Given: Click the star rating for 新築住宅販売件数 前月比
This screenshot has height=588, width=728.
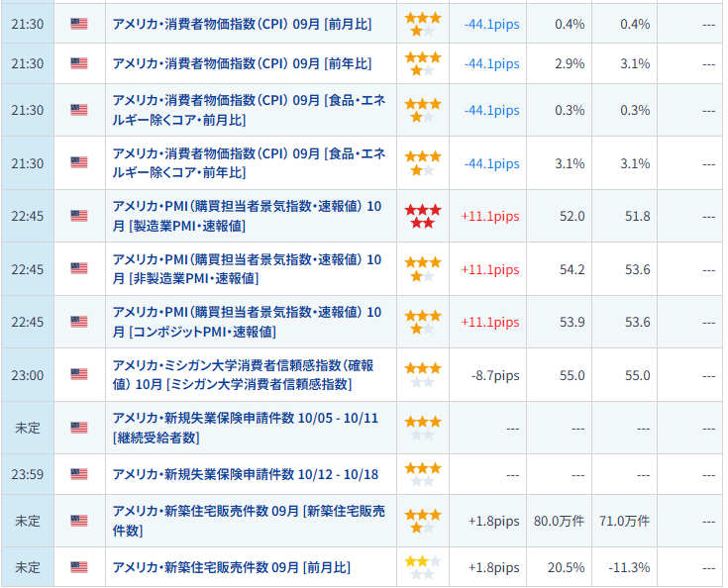Looking at the screenshot, I should point(423,567).
